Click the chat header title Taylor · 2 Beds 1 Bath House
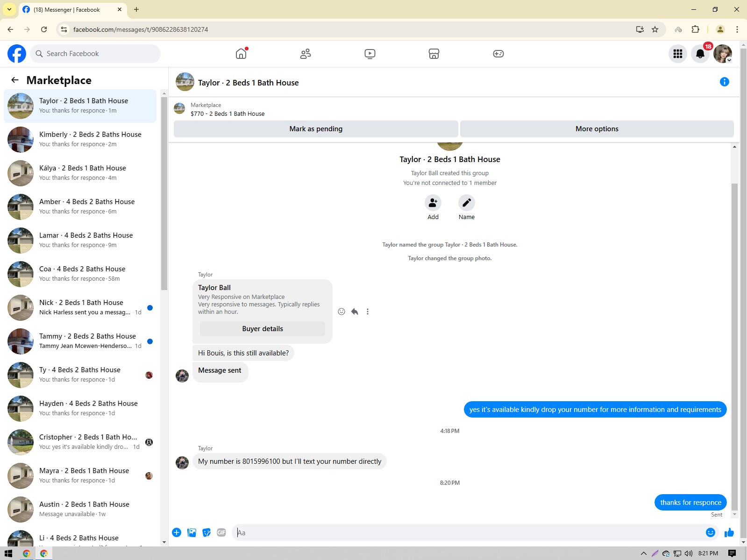Viewport: 747px width, 560px height. coord(248,83)
